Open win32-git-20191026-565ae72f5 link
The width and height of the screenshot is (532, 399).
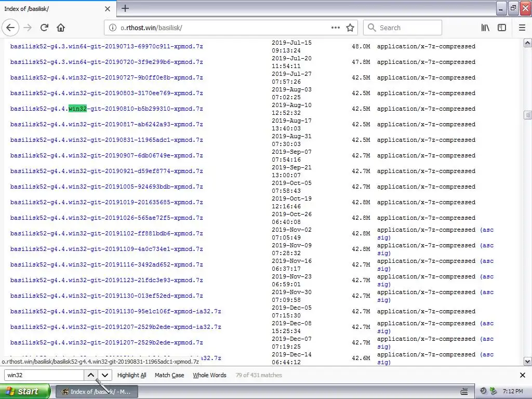[x=107, y=218]
